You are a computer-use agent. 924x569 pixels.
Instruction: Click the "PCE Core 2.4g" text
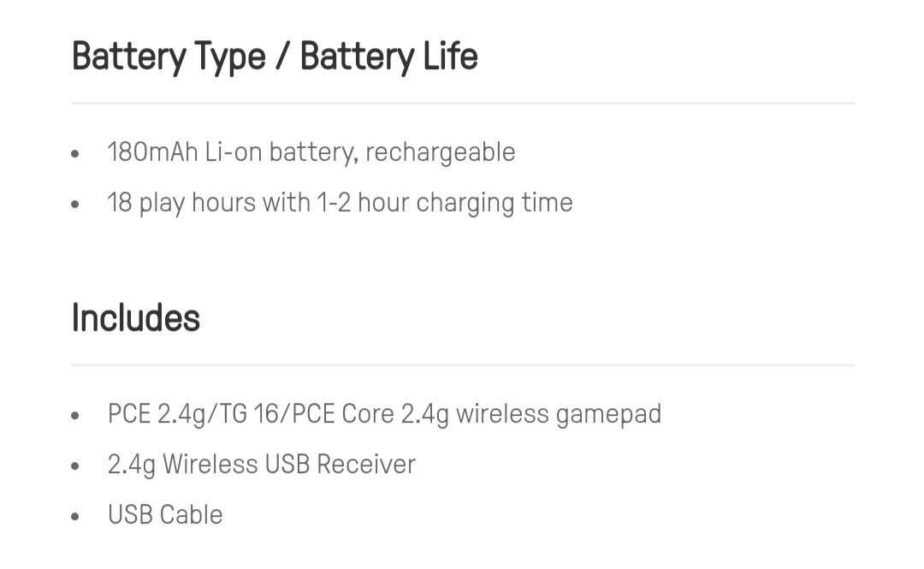[370, 414]
